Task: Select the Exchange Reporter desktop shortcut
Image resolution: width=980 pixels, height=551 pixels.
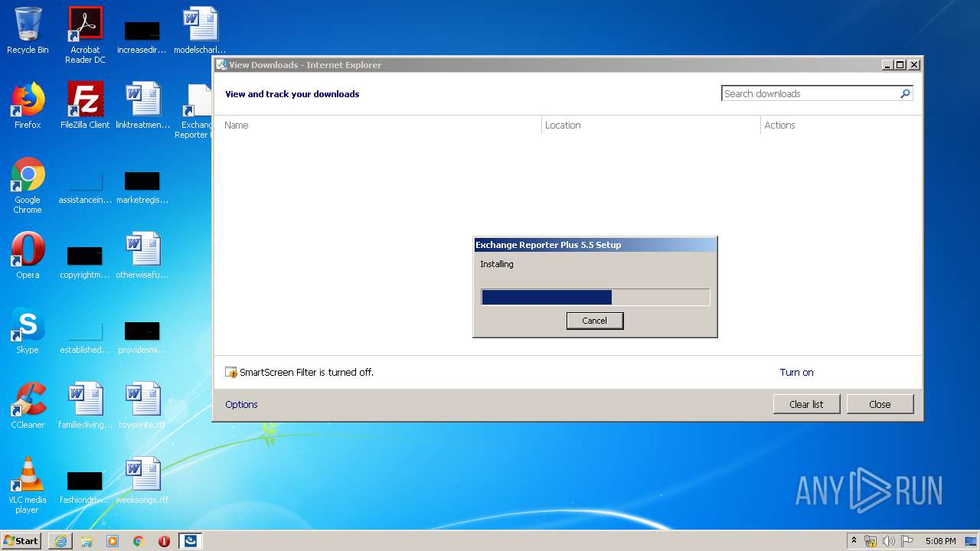Action: [x=194, y=111]
